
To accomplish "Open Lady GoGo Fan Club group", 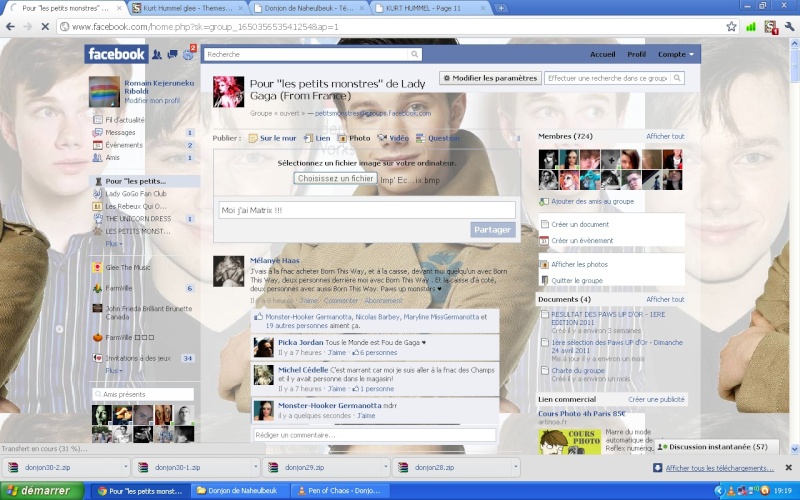I will (136, 194).
